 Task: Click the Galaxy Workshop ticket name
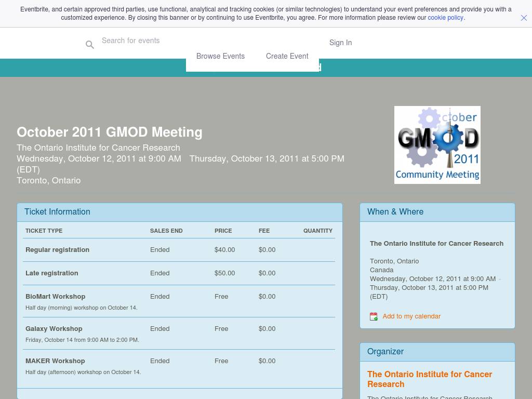(x=54, y=329)
